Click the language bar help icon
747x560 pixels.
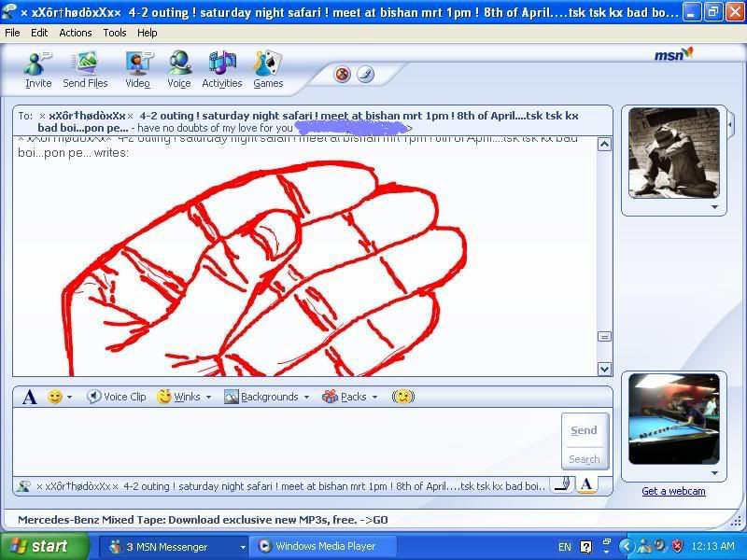pos(586,547)
